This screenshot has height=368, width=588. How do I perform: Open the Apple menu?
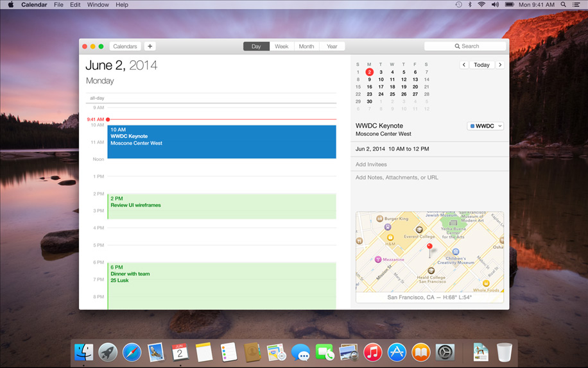tap(10, 4)
